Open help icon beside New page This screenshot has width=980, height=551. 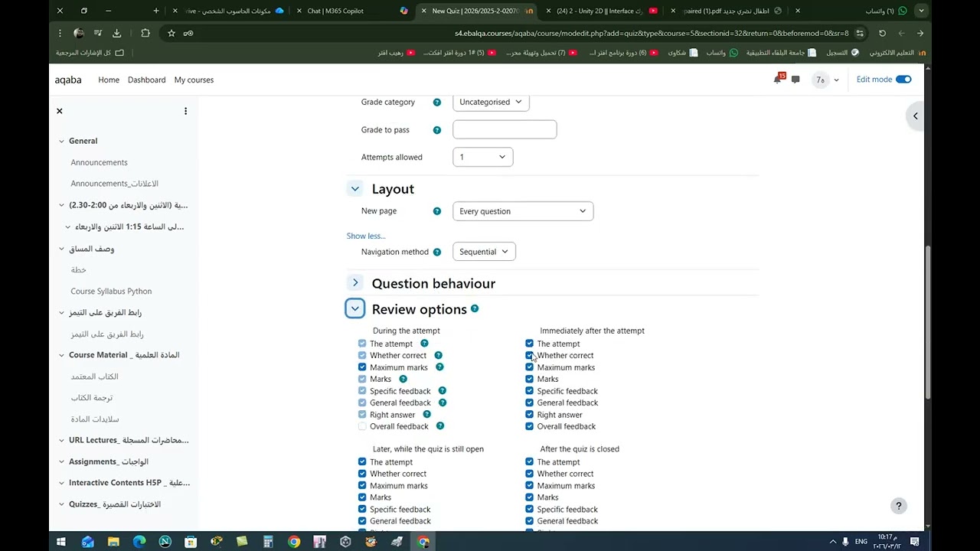point(437,211)
